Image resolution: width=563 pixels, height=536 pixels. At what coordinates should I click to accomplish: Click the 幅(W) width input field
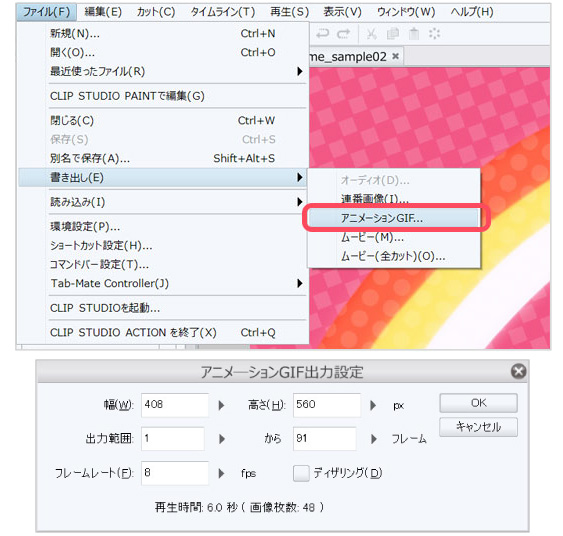click(175, 405)
